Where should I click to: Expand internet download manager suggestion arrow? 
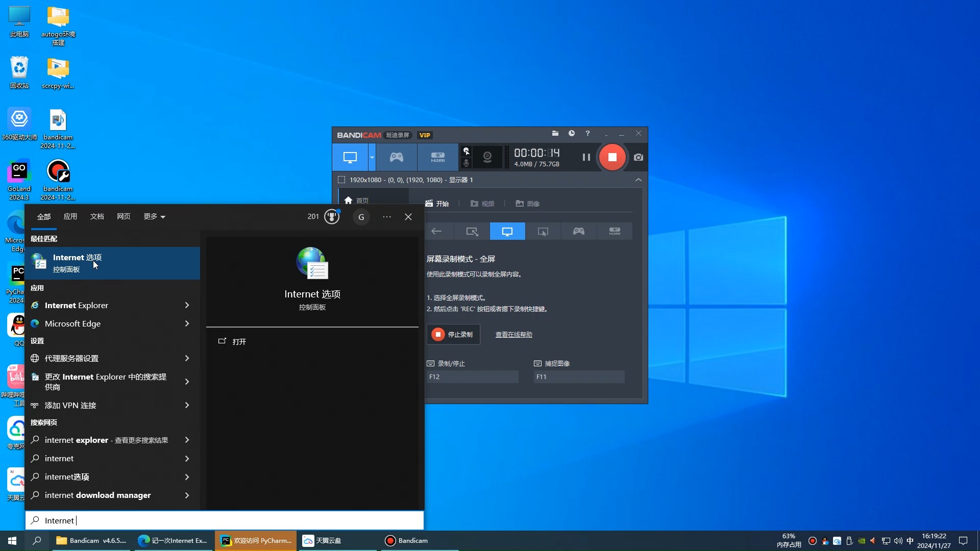tap(187, 495)
